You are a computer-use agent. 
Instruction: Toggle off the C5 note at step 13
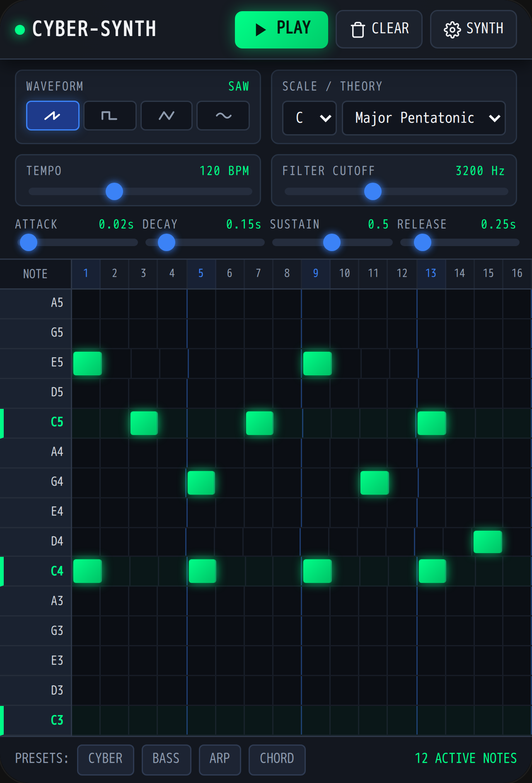[x=432, y=423]
